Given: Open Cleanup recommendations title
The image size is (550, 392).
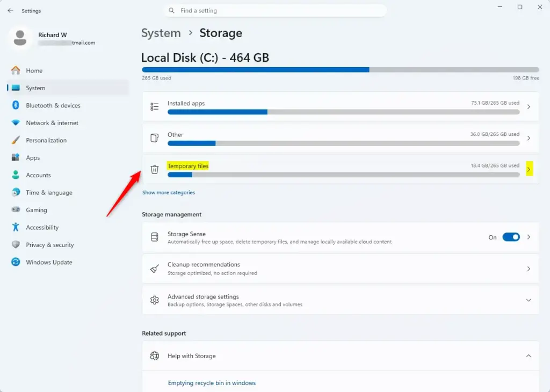Looking at the screenshot, I should 204,264.
